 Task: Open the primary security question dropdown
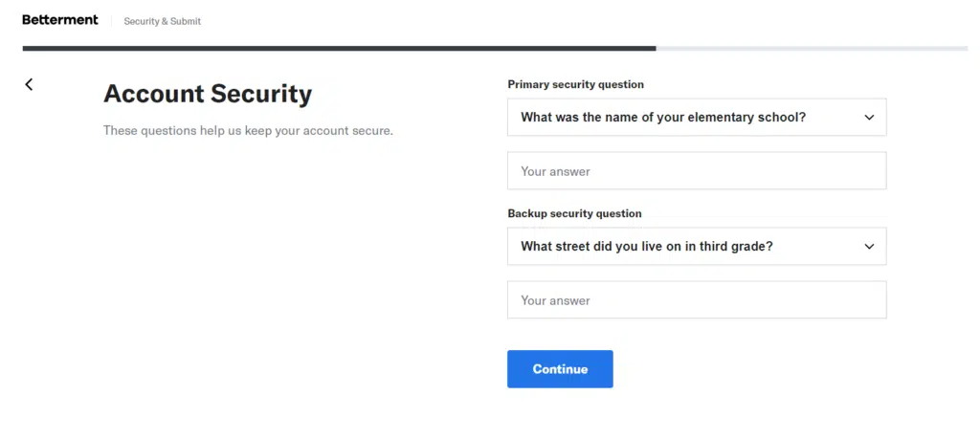[696, 118]
